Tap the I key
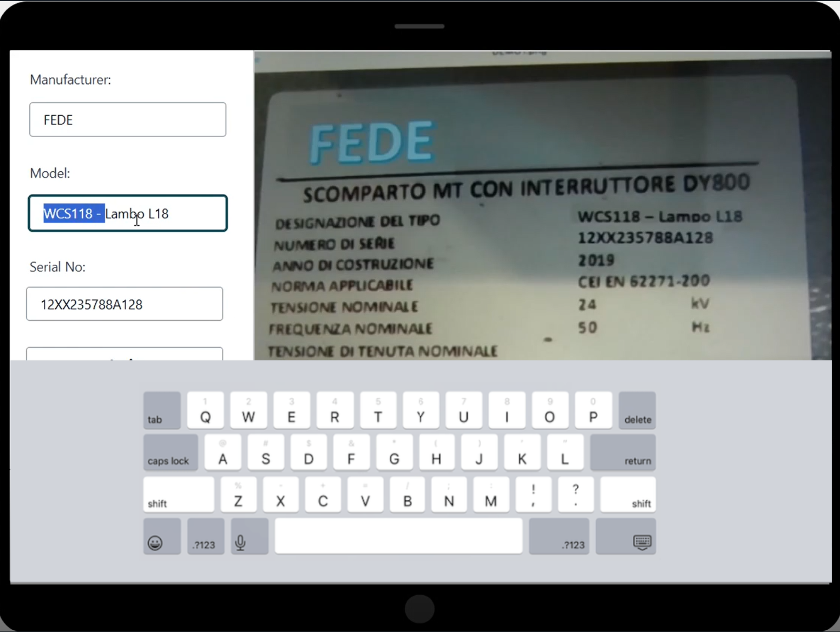840x632 pixels. [x=507, y=411]
